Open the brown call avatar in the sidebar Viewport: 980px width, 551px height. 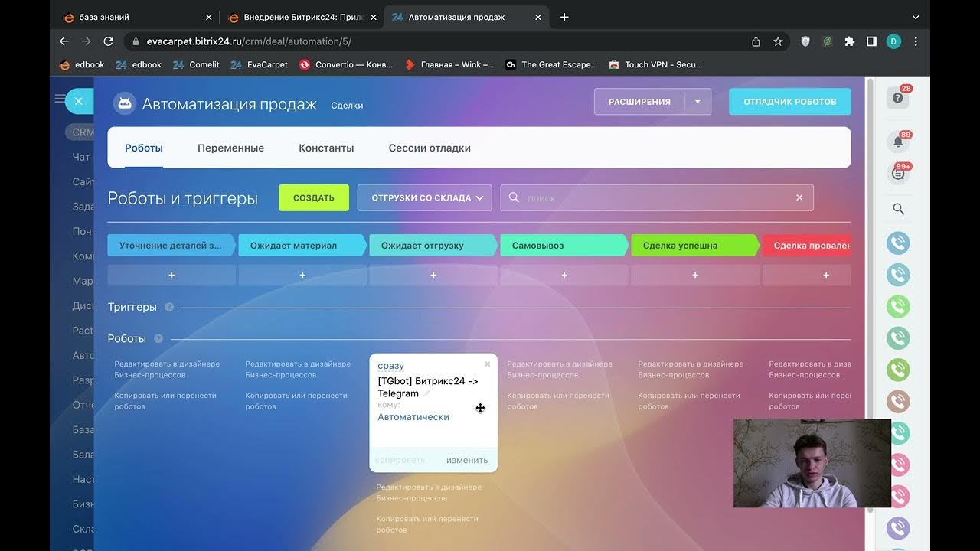click(898, 401)
